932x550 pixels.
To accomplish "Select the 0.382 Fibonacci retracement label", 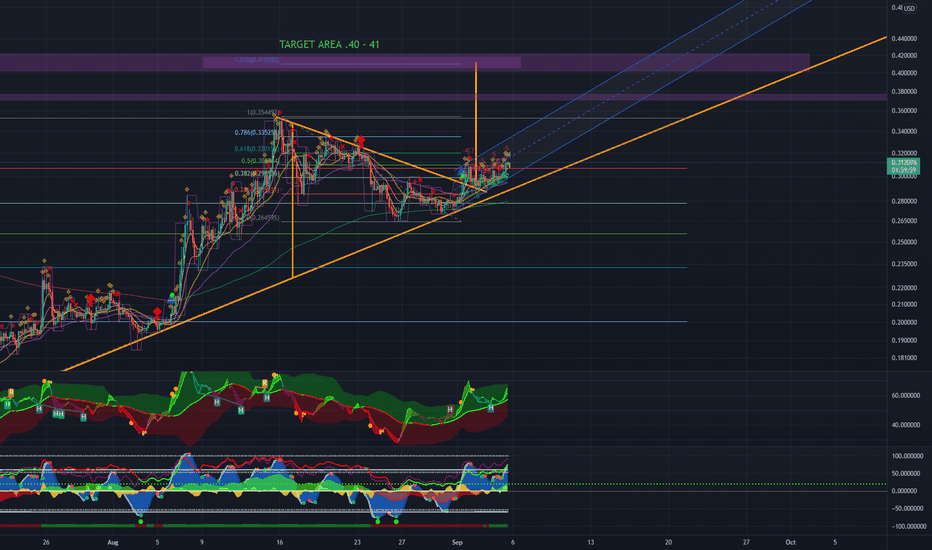I will [x=255, y=174].
